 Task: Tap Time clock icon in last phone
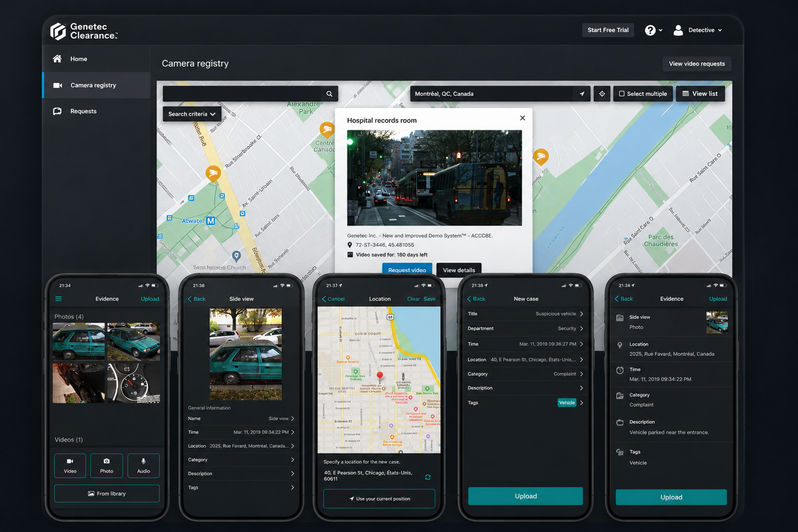[x=620, y=370]
